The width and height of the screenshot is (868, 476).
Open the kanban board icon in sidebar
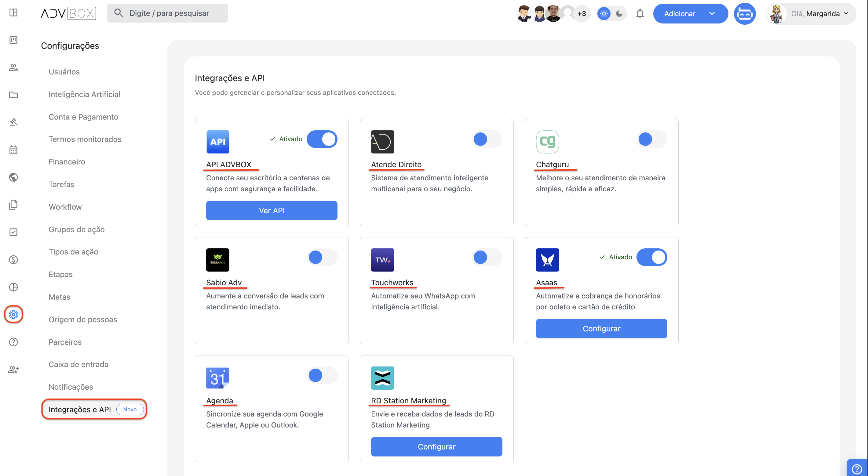(13, 40)
